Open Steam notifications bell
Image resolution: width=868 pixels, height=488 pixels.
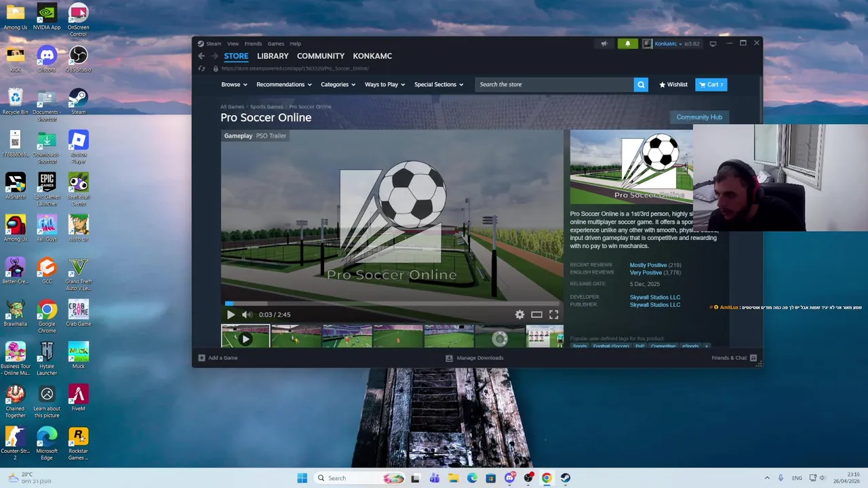tap(627, 44)
